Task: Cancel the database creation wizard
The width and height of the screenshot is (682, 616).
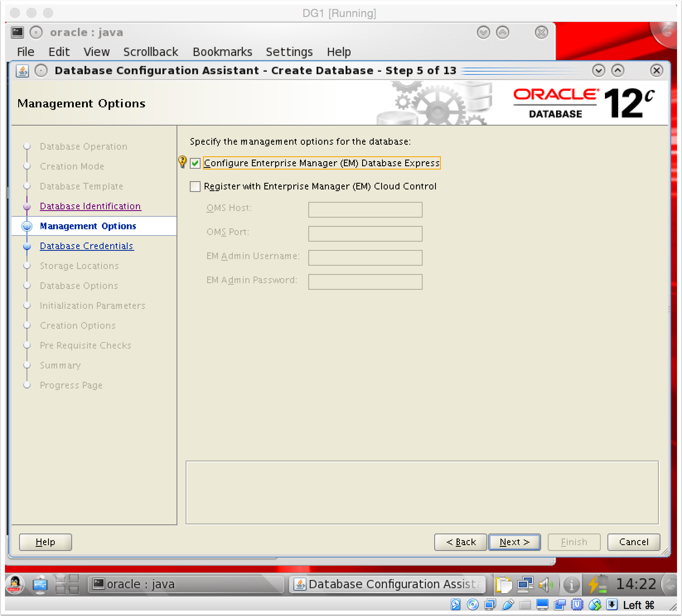Action: coord(634,542)
